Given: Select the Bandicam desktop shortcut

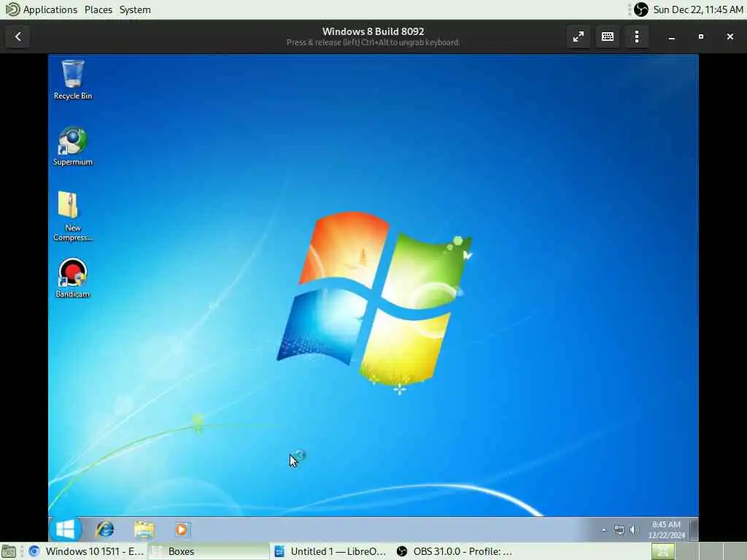Looking at the screenshot, I should click(x=72, y=278).
